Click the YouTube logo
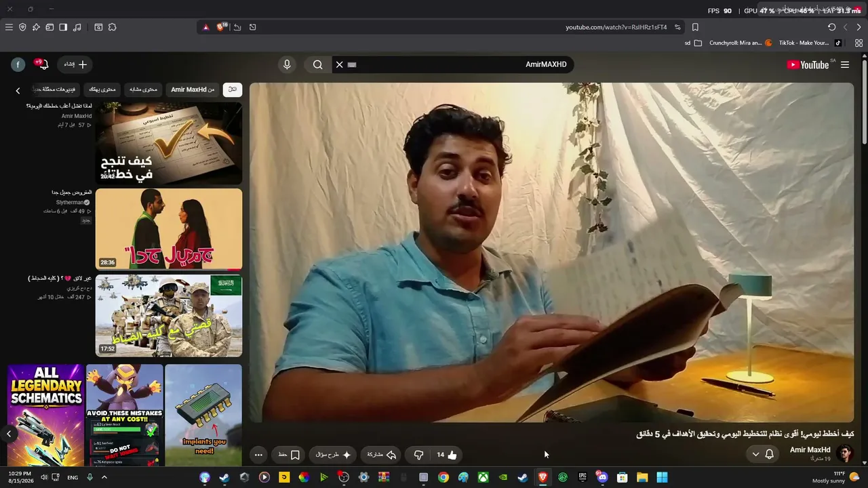 [x=808, y=64]
